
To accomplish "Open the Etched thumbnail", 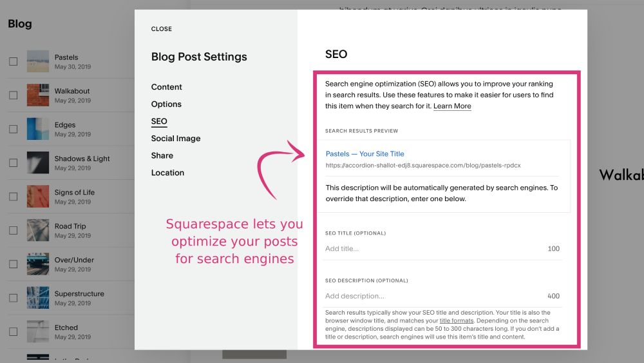I will tap(38, 331).
